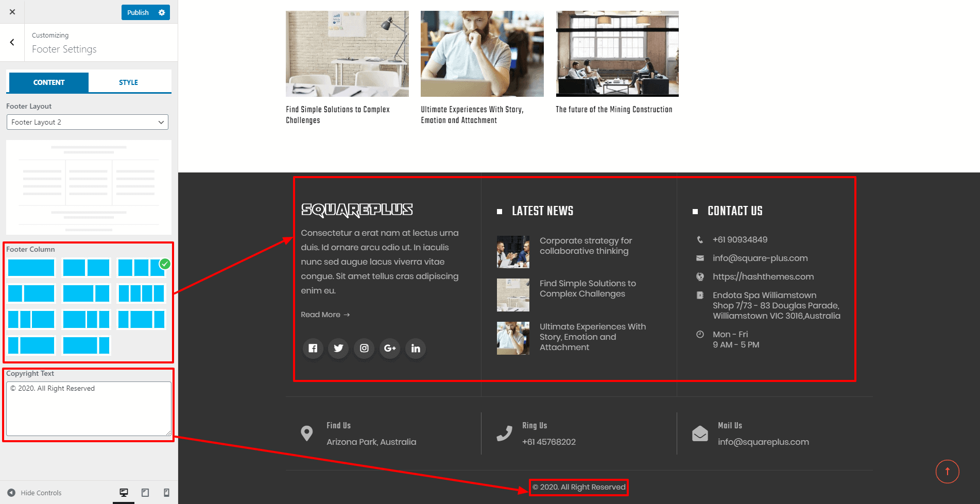This screenshot has height=504, width=980.
Task: Open the Google Plus social icon
Action: [x=390, y=349]
